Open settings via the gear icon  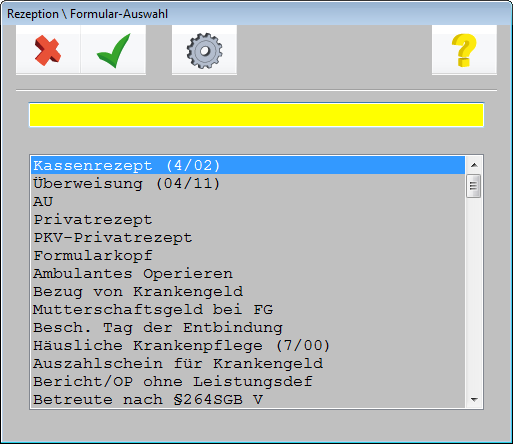click(204, 50)
